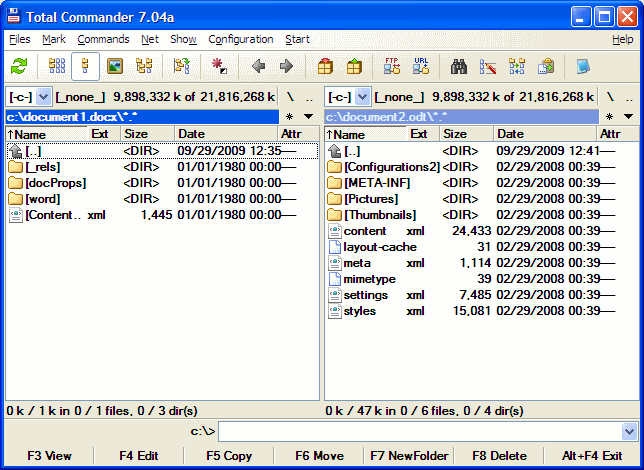Viewport: 644px width, 470px height.
Task: Toggle the Full details view button
Action: [x=86, y=67]
